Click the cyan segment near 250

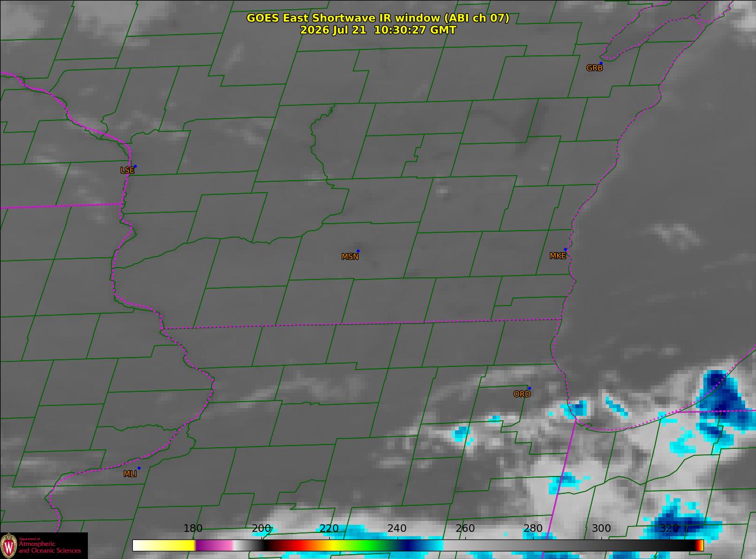tap(431, 545)
